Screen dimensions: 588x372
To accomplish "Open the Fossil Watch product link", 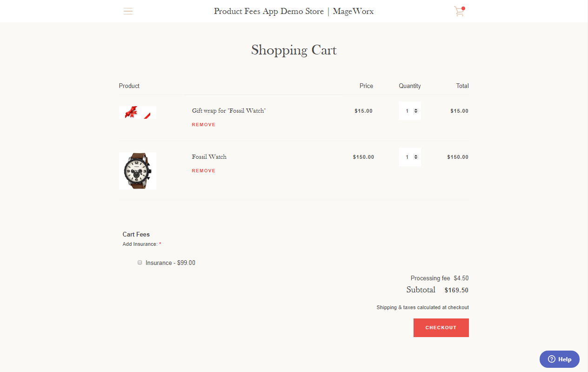I will tap(209, 157).
